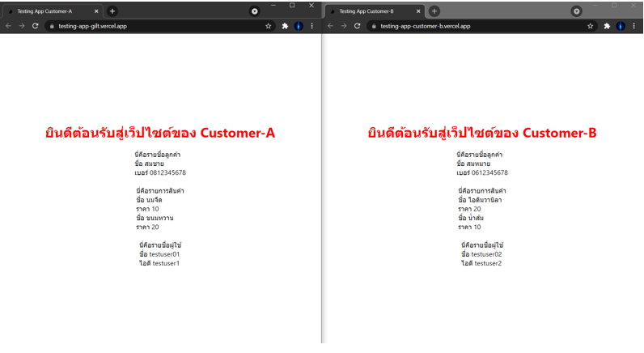
Task: Click the profile avatar in Customer-B window
Action: (621, 26)
